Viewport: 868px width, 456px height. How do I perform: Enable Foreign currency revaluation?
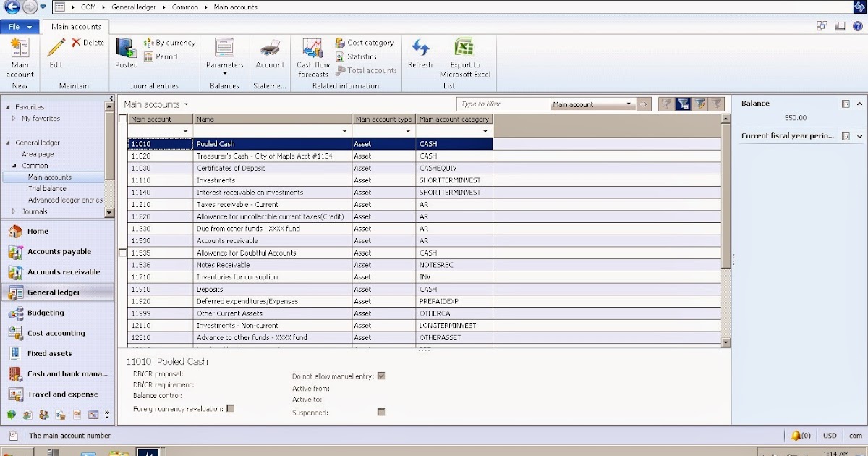point(230,408)
